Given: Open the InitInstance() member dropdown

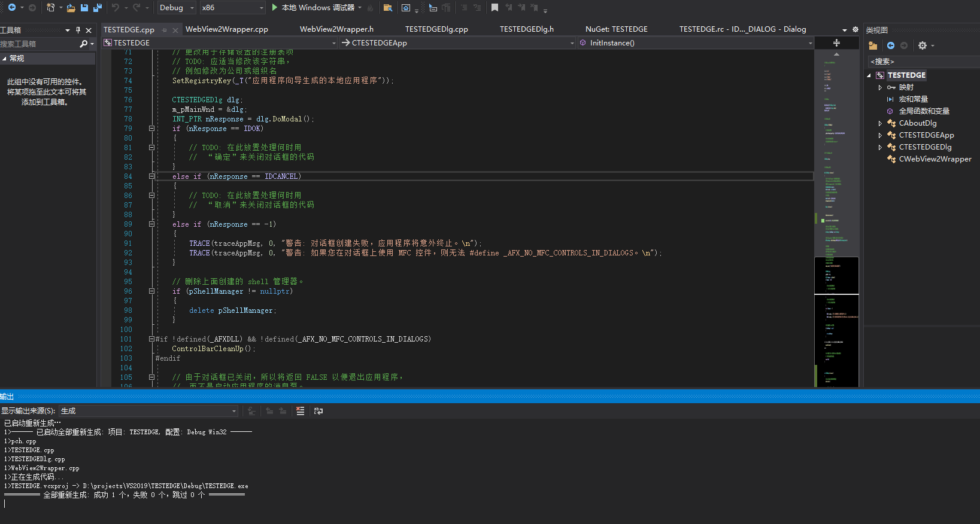Looking at the screenshot, I should pyautogui.click(x=696, y=42).
